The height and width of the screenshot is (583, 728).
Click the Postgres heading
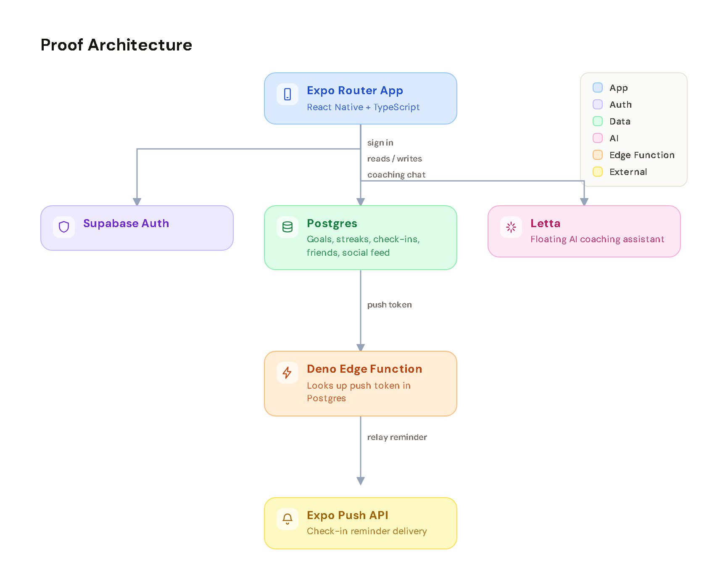[332, 223]
